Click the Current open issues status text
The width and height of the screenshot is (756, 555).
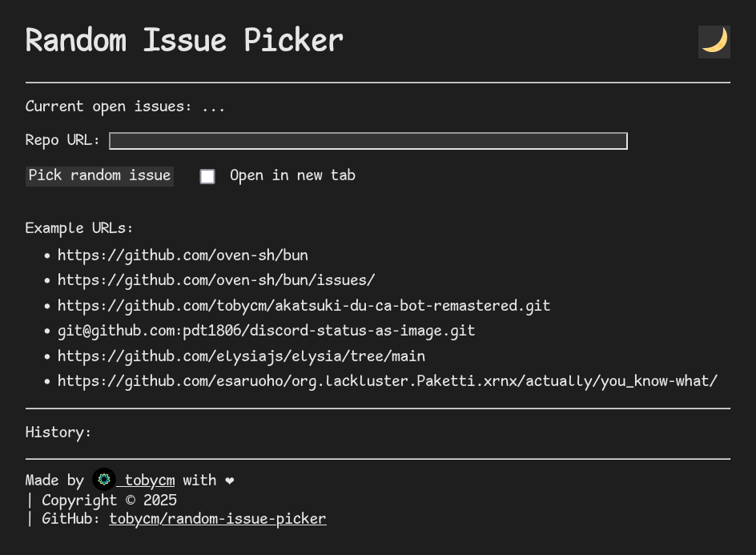tap(125, 106)
